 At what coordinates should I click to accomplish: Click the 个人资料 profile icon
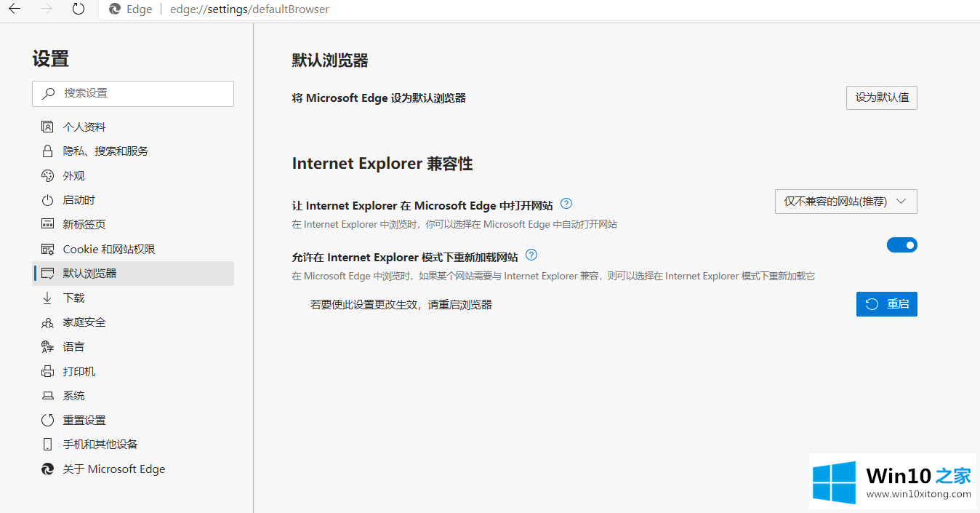pos(47,127)
